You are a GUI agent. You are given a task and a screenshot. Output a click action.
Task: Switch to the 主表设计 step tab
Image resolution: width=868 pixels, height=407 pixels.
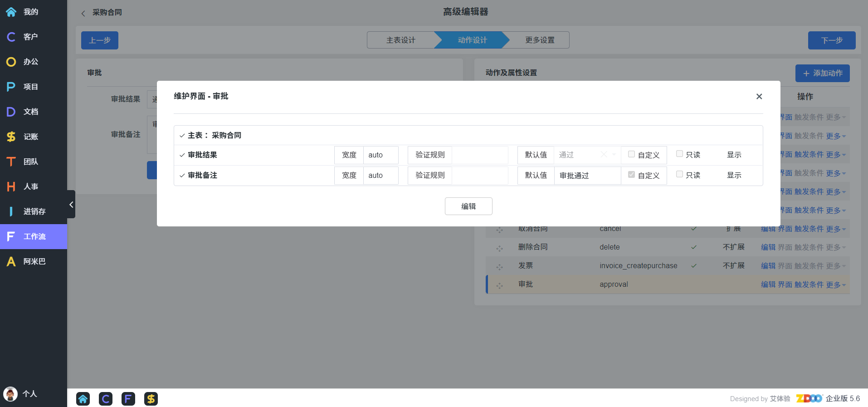[x=400, y=40]
